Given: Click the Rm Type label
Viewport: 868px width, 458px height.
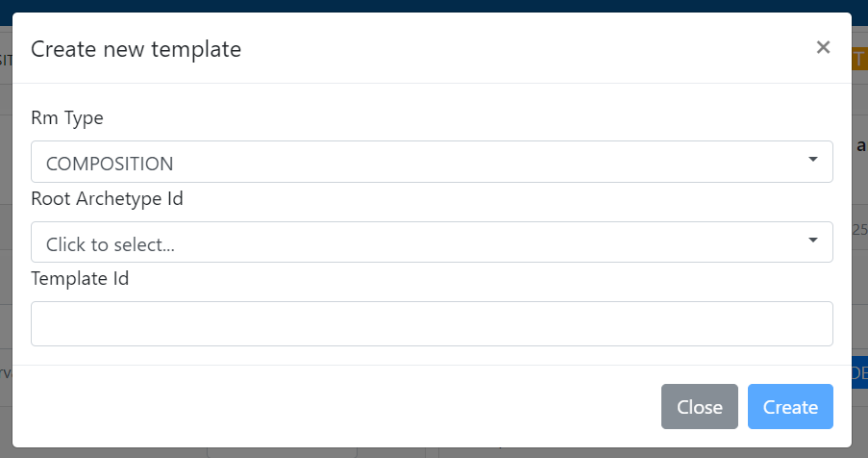Looking at the screenshot, I should tap(67, 118).
